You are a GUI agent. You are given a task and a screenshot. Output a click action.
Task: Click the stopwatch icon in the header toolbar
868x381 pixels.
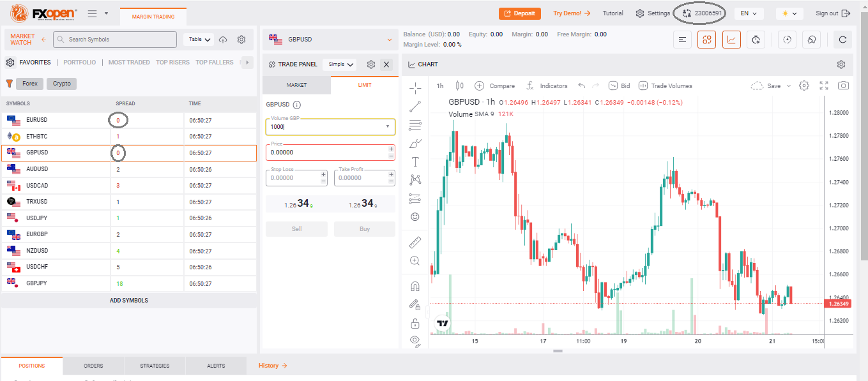[x=756, y=40]
